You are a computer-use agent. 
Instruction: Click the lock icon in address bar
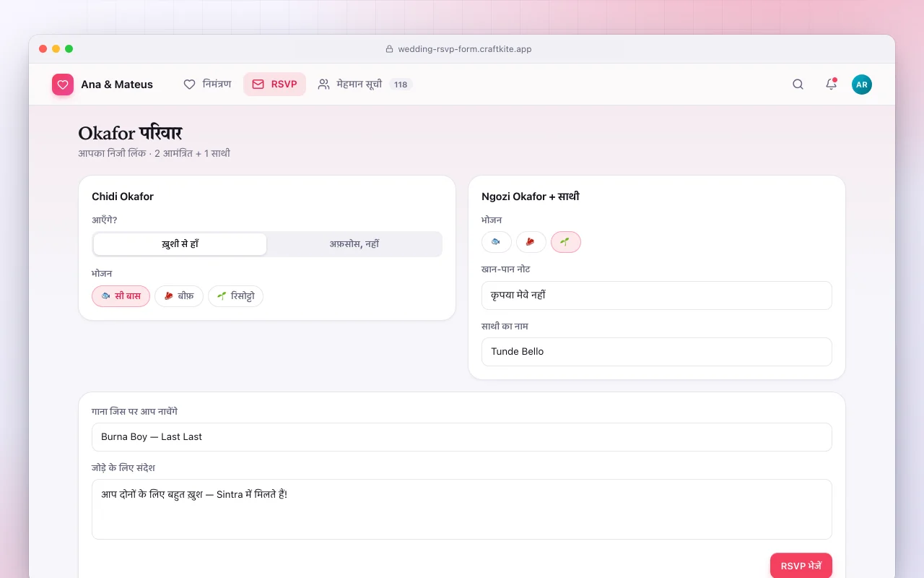[x=390, y=49]
